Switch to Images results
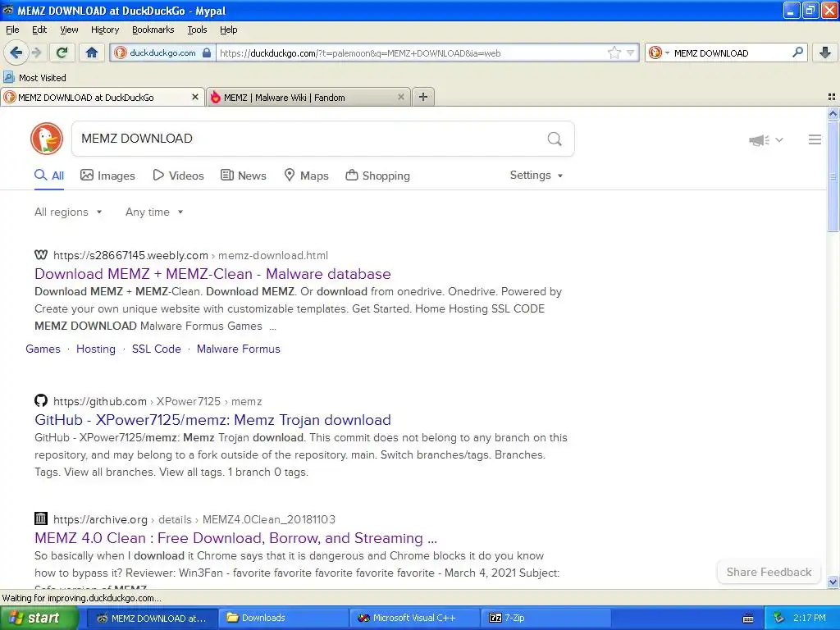The width and height of the screenshot is (840, 630). 107,176
